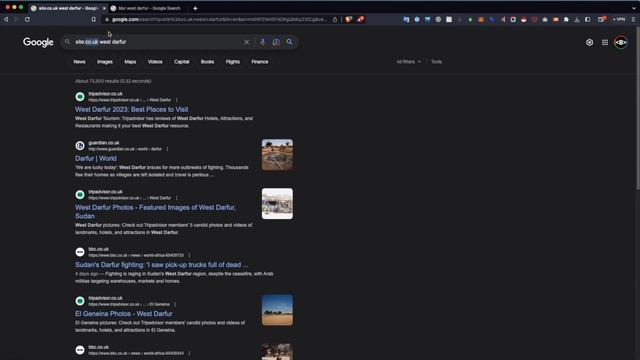Search by image with the camera icon

(x=276, y=42)
